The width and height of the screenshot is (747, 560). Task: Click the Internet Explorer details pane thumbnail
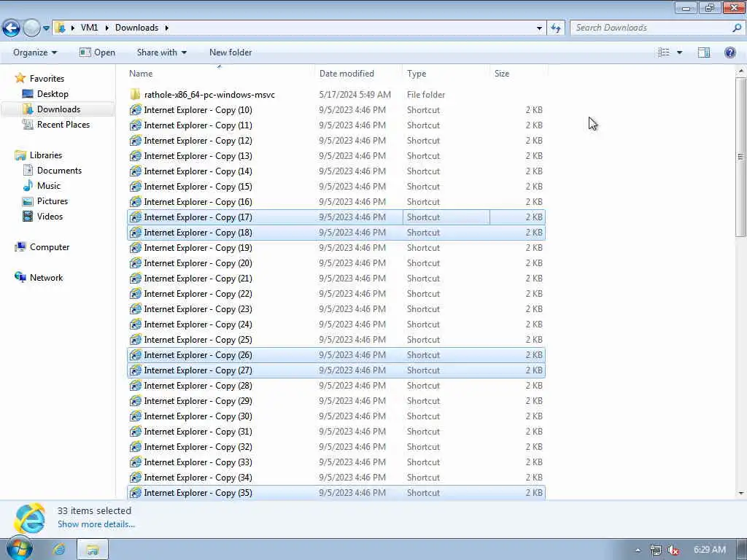(29, 518)
